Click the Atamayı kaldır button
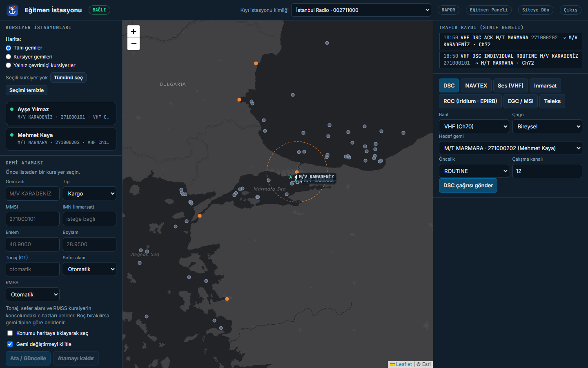 76,359
